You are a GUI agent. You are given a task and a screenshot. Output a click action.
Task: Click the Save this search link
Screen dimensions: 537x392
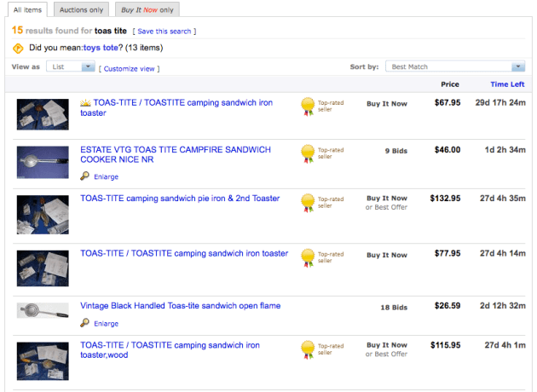click(164, 32)
